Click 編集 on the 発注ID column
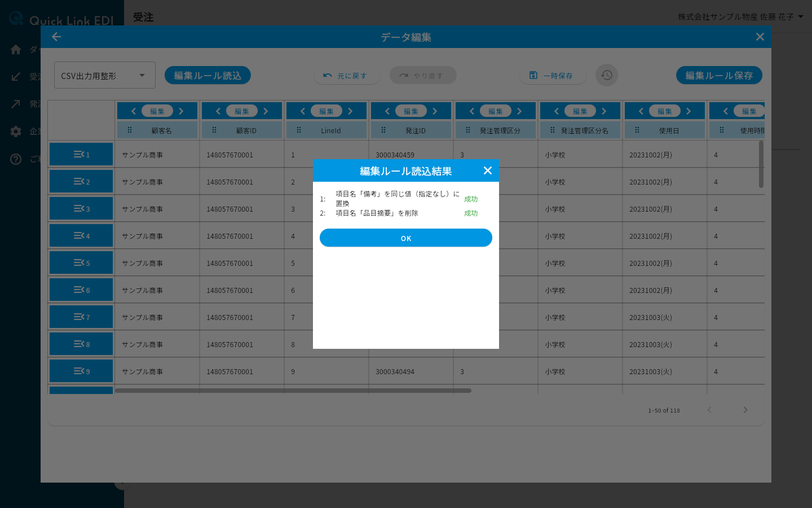 (x=411, y=111)
